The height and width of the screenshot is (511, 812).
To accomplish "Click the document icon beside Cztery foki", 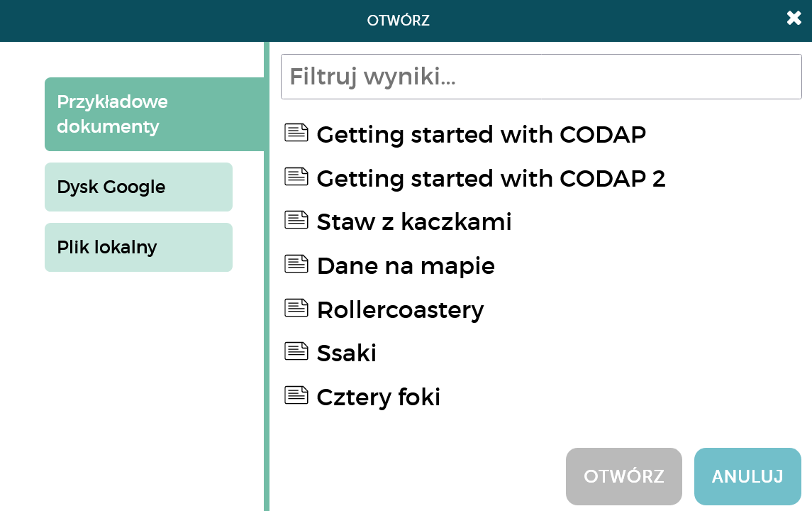I will (296, 396).
